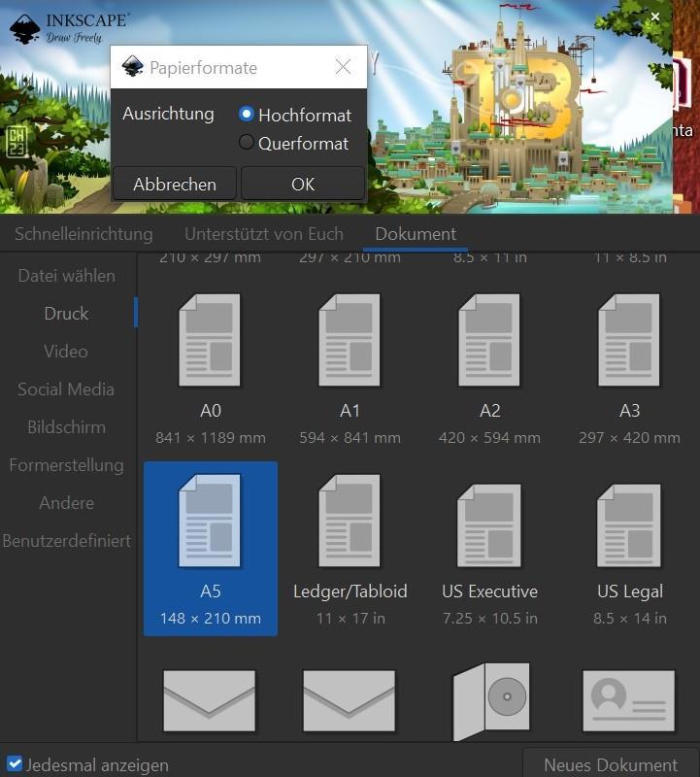
Task: Select the A3 page template icon
Action: coord(629,341)
